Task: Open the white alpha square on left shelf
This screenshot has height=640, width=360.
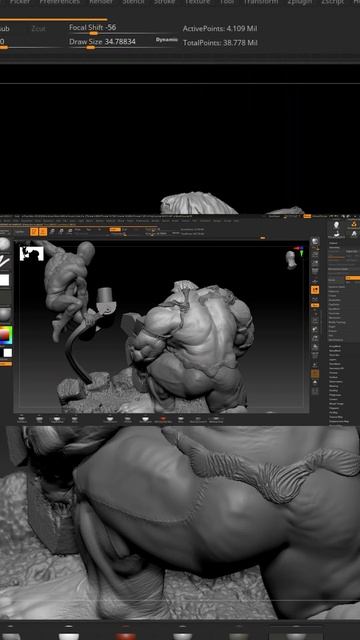Action: pyautogui.click(x=4, y=280)
